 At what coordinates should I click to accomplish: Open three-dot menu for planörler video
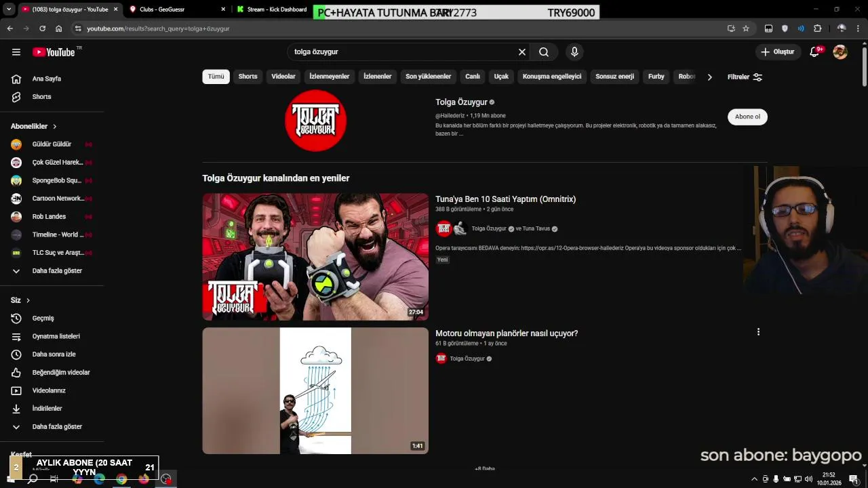[758, 332]
